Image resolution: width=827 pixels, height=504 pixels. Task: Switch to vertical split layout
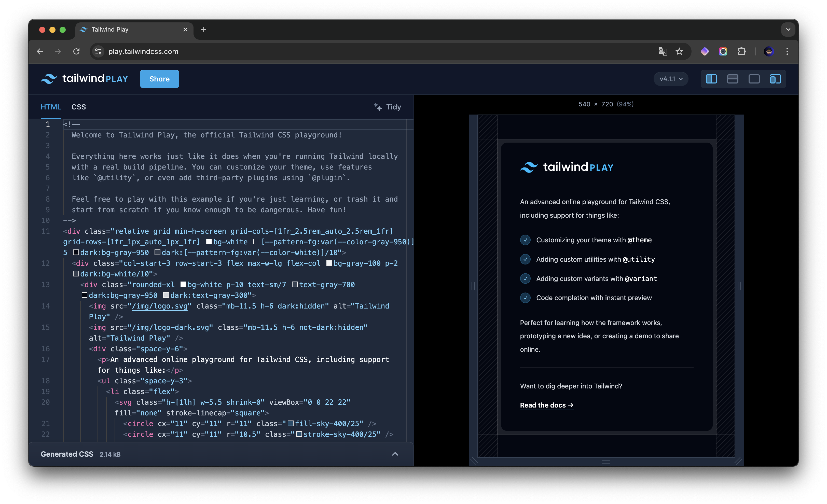(x=711, y=79)
